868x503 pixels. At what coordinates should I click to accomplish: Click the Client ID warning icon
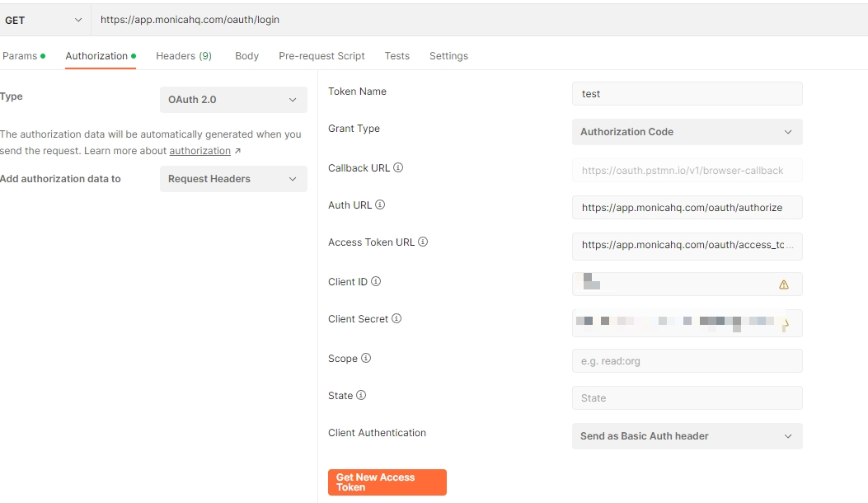click(x=784, y=284)
